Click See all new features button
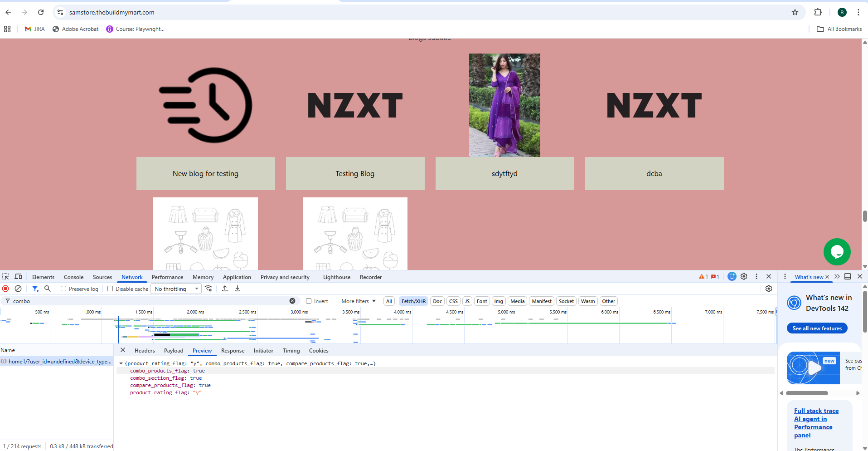The width and height of the screenshot is (868, 451). point(817,328)
